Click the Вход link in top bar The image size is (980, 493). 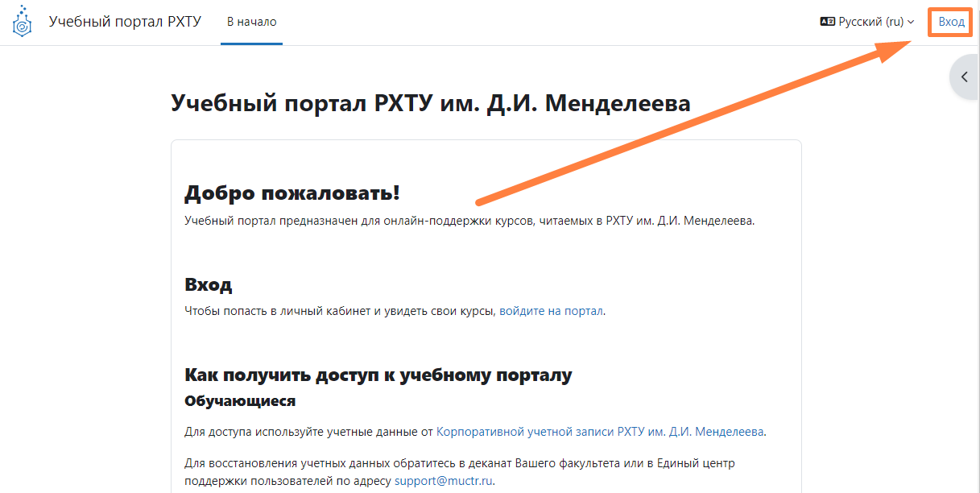click(951, 22)
